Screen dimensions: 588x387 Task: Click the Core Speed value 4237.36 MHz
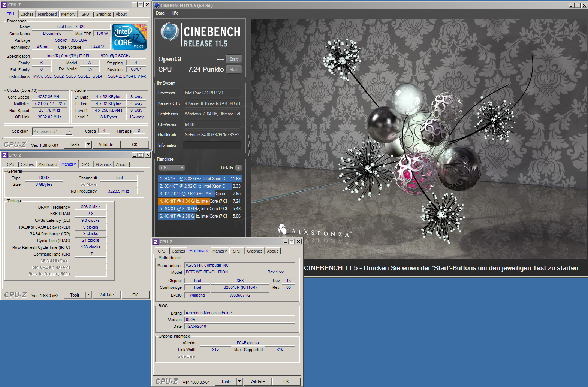49,97
